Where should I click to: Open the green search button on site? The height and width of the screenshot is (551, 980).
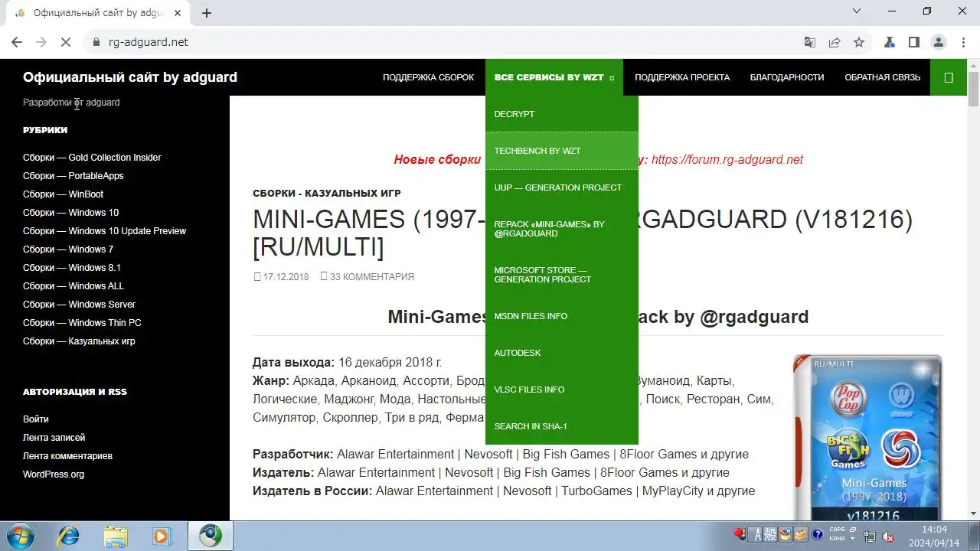coord(949,77)
